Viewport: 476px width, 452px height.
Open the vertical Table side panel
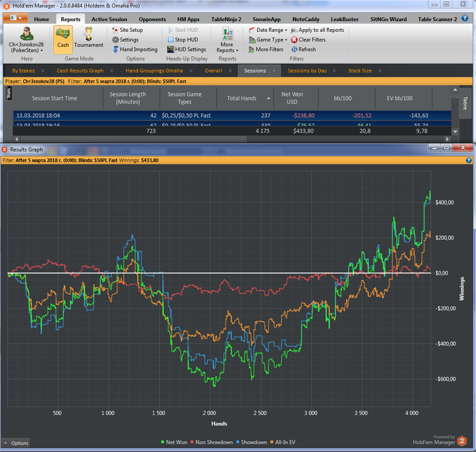pos(464,103)
